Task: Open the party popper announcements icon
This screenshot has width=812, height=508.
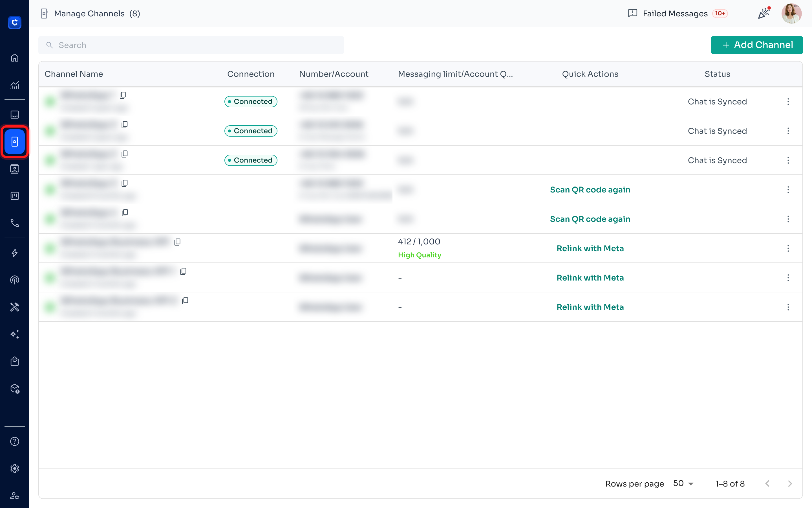Action: (764, 13)
